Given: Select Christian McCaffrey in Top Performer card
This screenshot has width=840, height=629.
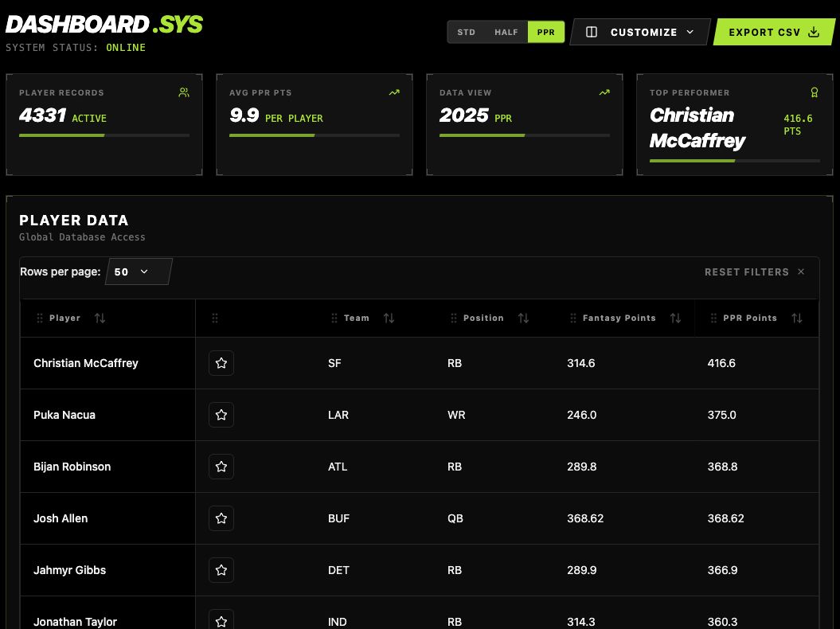Looking at the screenshot, I should pyautogui.click(x=697, y=128).
